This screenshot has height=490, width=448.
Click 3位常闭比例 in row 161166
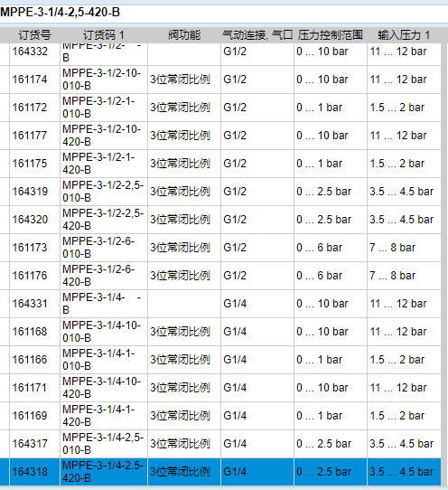pyautogui.click(x=180, y=360)
